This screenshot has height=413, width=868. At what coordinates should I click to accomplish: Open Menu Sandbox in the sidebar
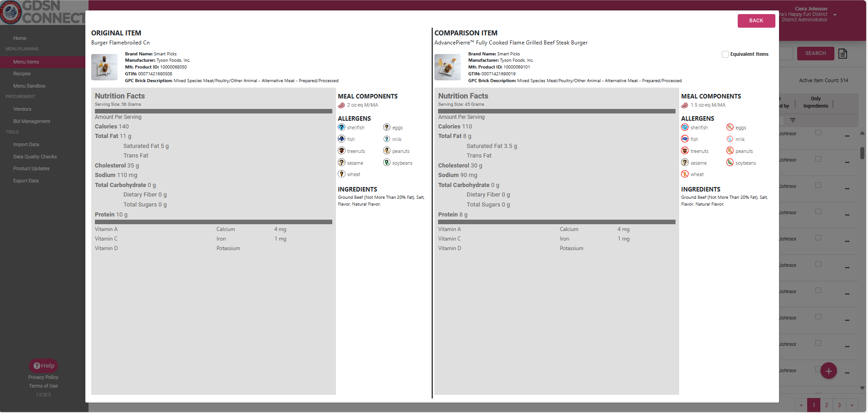[29, 86]
